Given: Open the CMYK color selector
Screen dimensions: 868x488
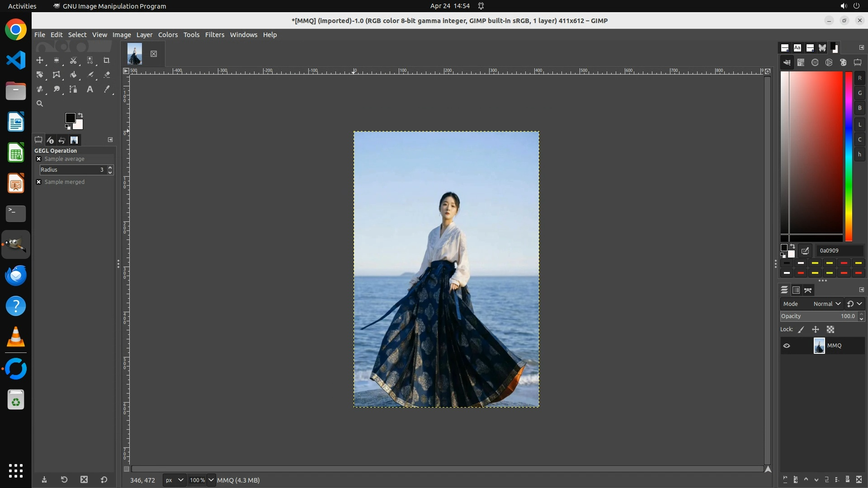Looking at the screenshot, I should 801,62.
